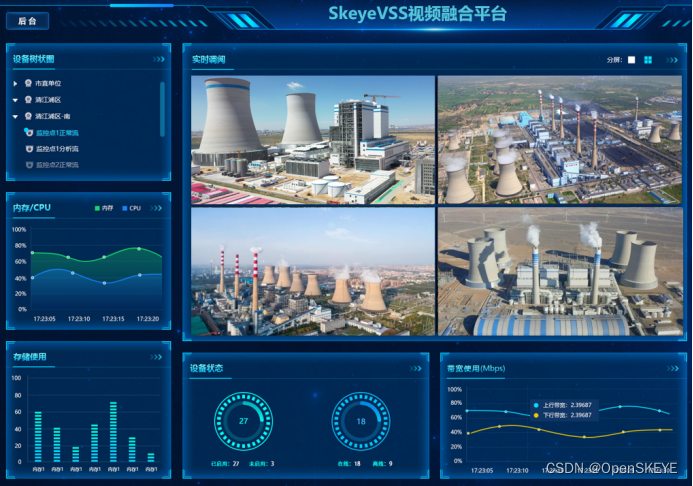The height and width of the screenshot is (486, 693).
Task: Open more of 实时调阅 via chevrons
Action: [672, 60]
